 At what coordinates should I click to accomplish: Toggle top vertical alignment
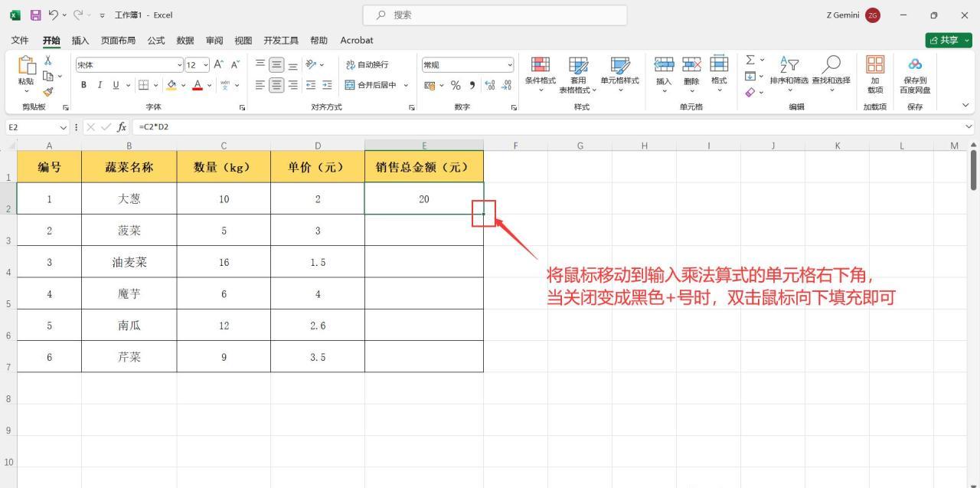click(260, 65)
